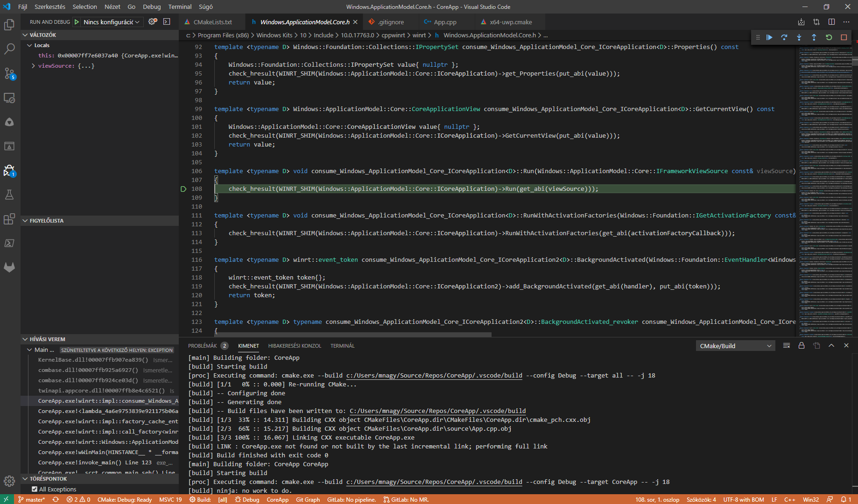858x504 pixels.
Task: Open the Terminal menu
Action: [180, 7]
